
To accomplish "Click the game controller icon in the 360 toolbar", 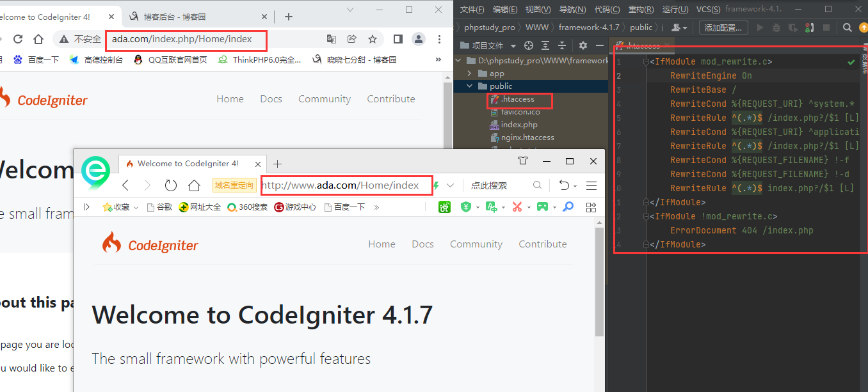I will (x=542, y=207).
